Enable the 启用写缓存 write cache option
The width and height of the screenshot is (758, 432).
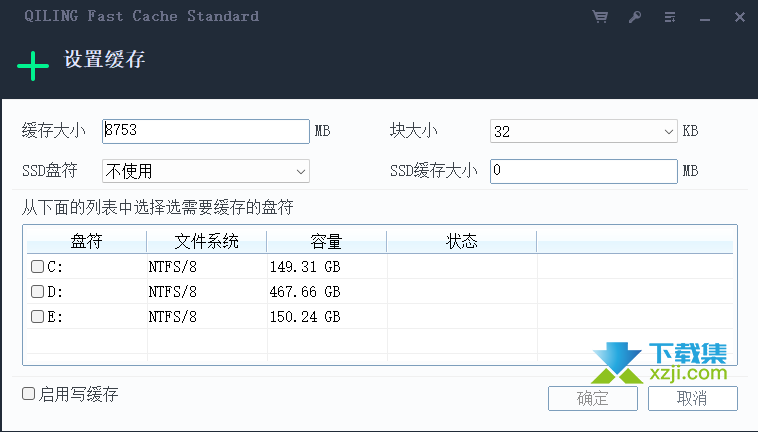[29, 394]
